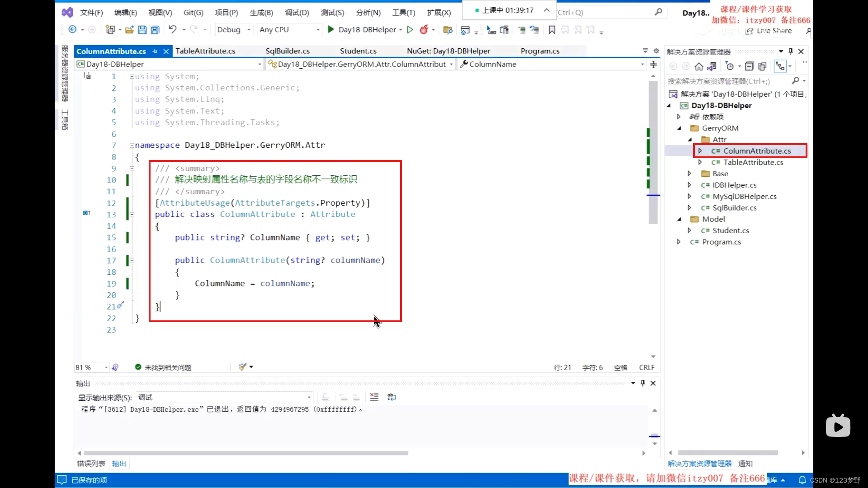Select the TableAttribute.cs file
Screen dimensions: 868x488
click(754, 162)
